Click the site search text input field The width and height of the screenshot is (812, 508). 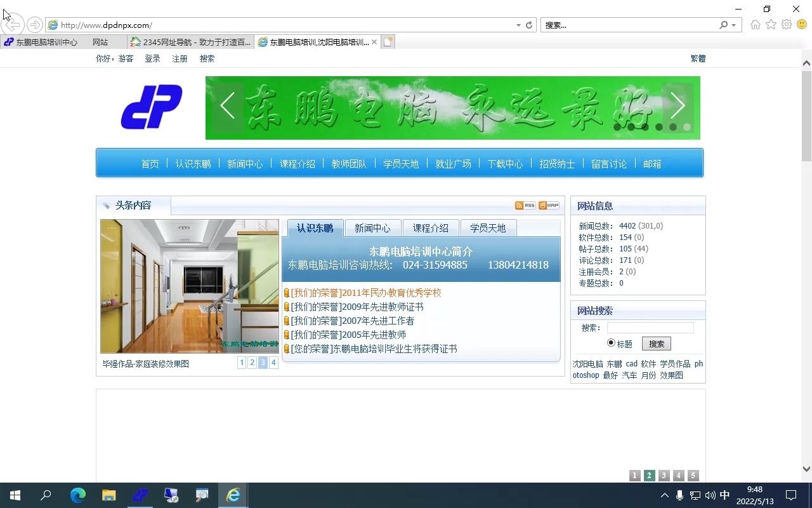click(x=650, y=327)
